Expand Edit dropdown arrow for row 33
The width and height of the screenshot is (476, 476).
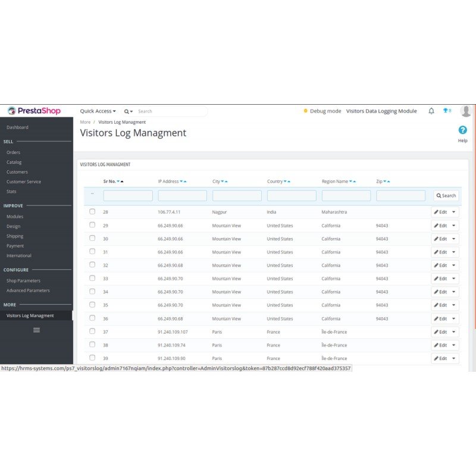pyautogui.click(x=454, y=278)
